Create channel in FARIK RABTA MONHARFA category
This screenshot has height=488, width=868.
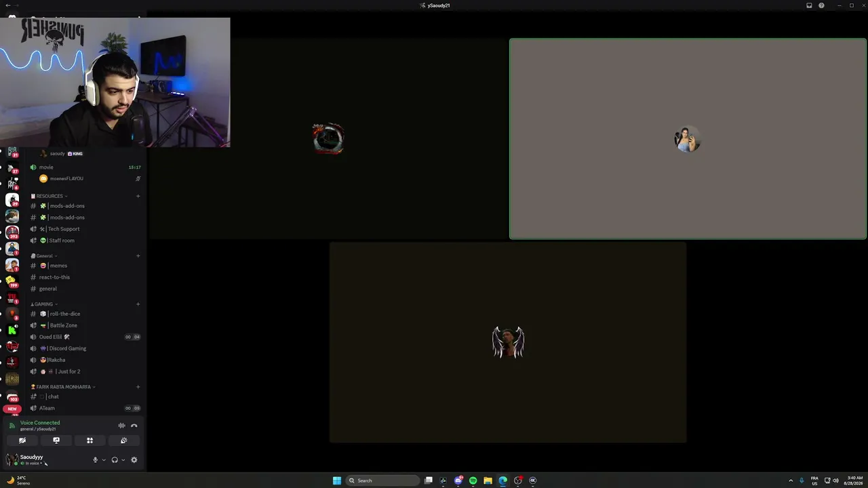click(x=138, y=386)
